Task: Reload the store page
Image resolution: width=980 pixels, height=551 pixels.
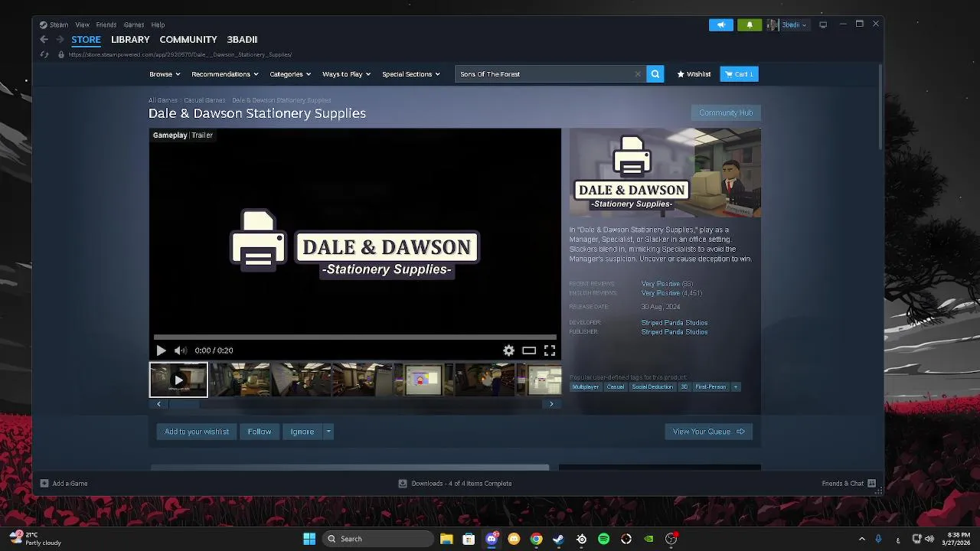Action: (x=44, y=54)
